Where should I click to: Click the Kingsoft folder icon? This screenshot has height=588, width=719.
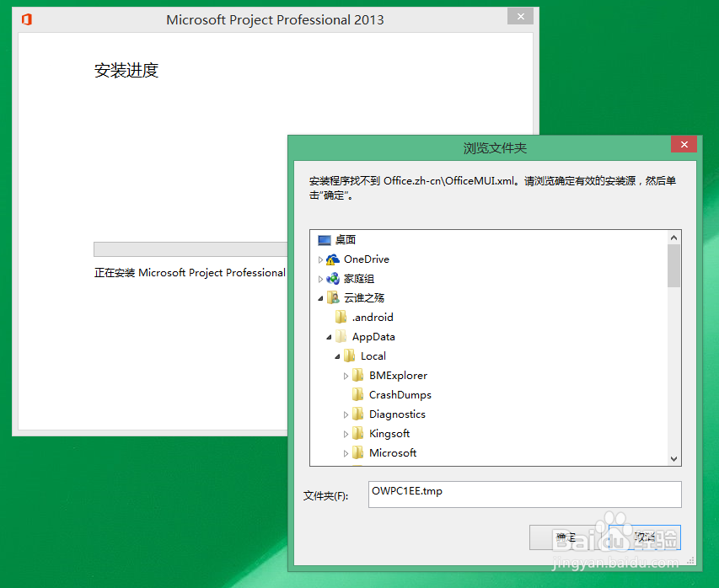pyautogui.click(x=358, y=433)
